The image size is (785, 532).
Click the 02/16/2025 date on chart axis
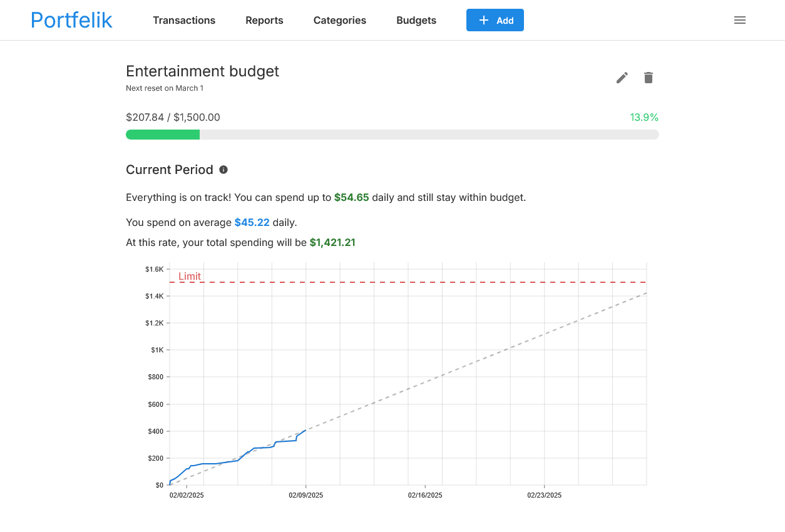click(x=425, y=495)
